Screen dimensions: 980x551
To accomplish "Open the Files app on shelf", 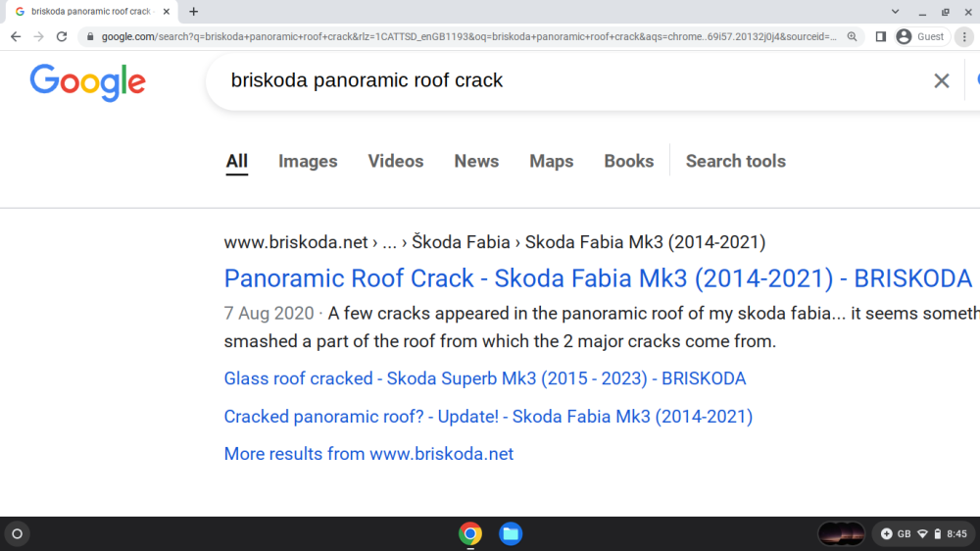I will (511, 534).
